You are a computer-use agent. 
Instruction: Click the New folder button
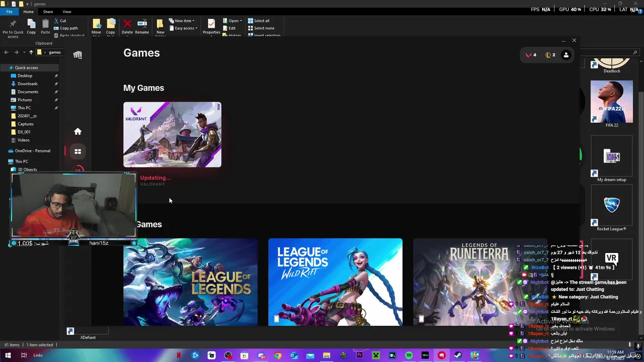(160, 27)
